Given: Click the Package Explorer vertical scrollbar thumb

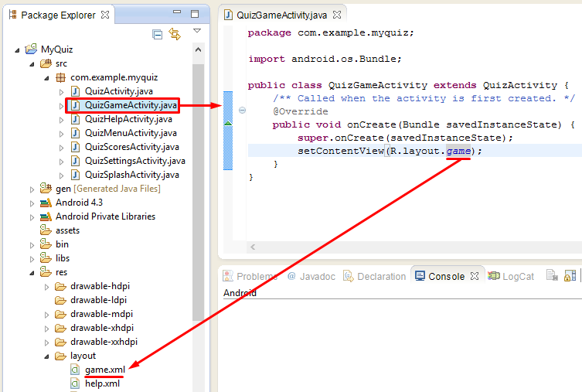Looking at the screenshot, I should tap(198, 193).
